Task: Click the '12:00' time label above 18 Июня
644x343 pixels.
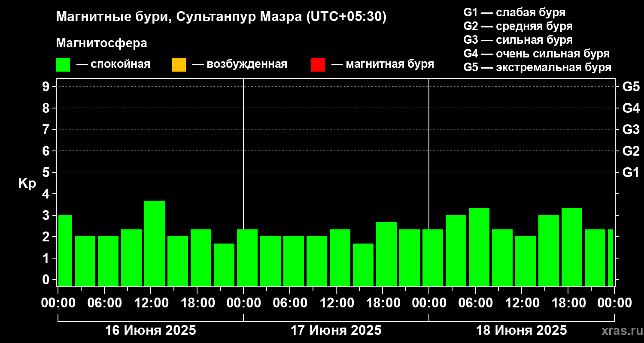Action: coord(522,303)
